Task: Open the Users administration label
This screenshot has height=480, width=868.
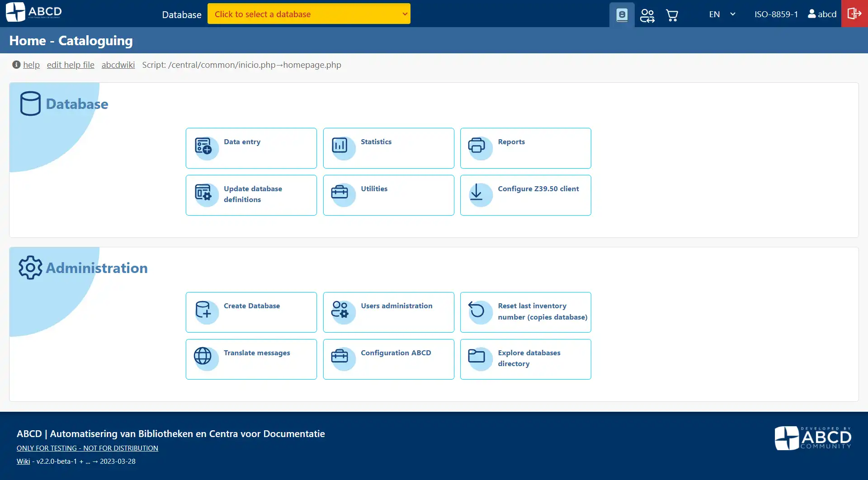Action: click(396, 306)
